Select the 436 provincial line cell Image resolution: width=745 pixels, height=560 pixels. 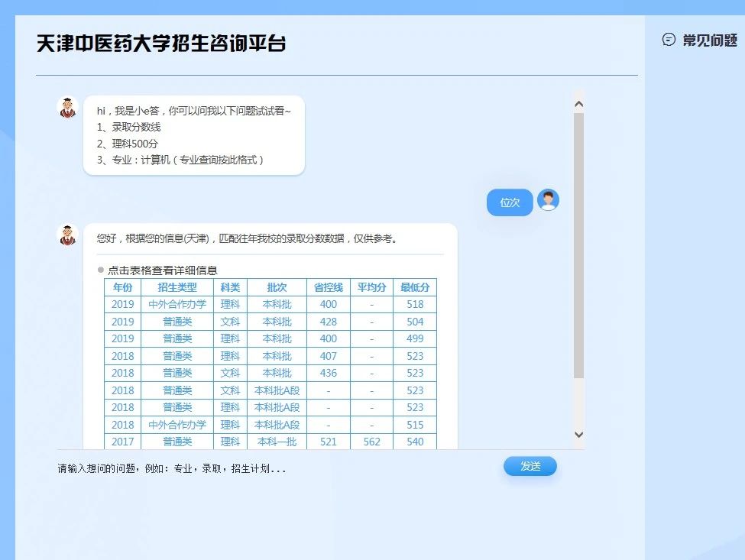click(x=329, y=373)
